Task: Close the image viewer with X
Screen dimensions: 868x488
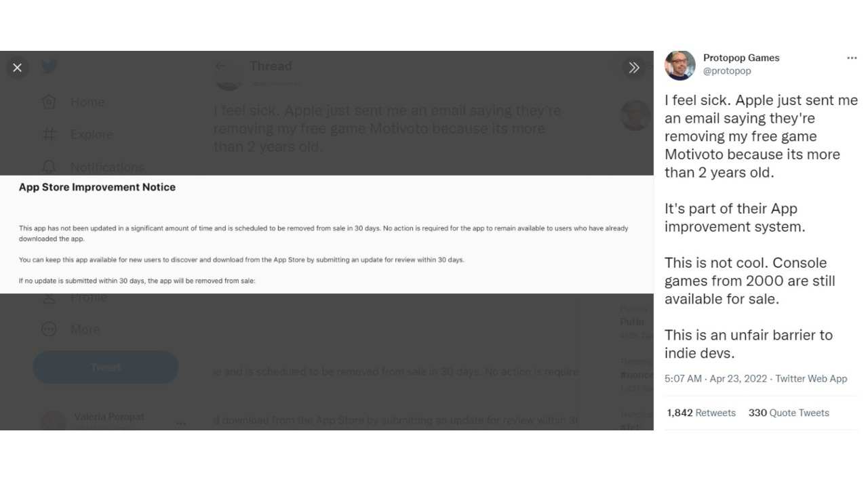Action: 18,68
